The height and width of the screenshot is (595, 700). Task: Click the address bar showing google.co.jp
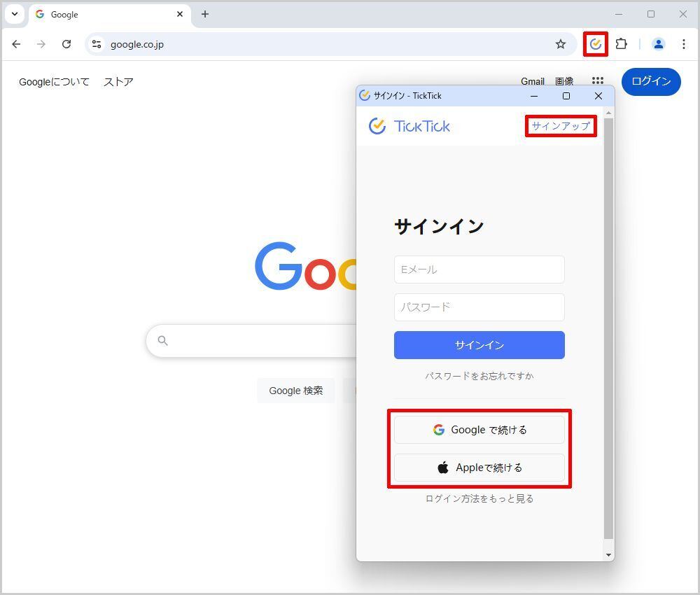tap(330, 44)
